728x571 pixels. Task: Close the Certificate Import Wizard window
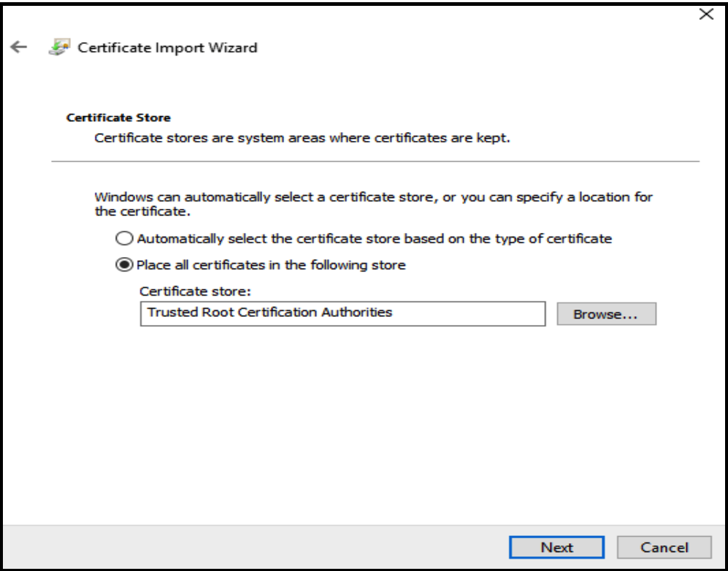(705, 15)
